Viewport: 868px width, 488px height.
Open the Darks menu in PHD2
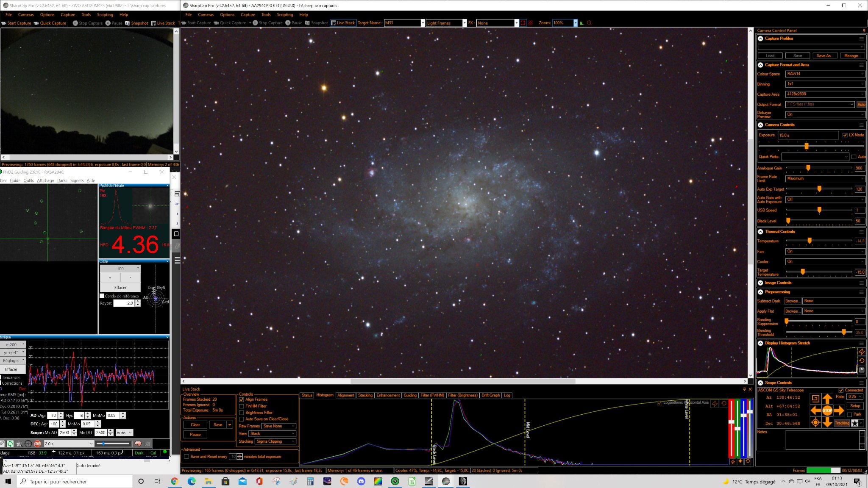point(62,180)
